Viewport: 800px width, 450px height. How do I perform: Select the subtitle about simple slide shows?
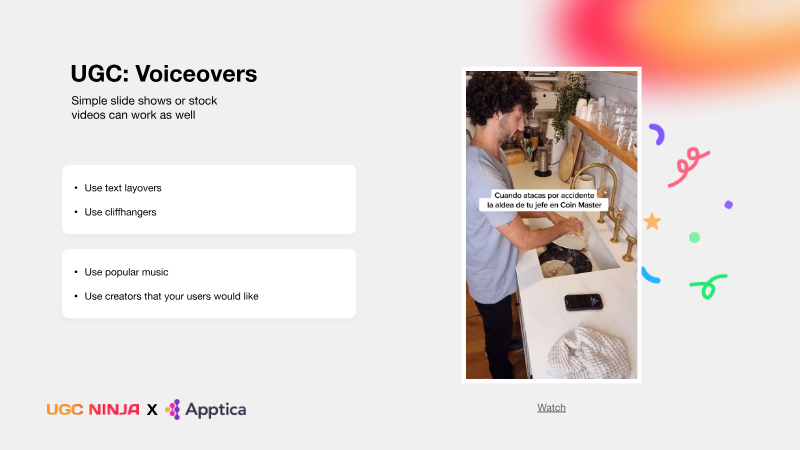(144, 108)
